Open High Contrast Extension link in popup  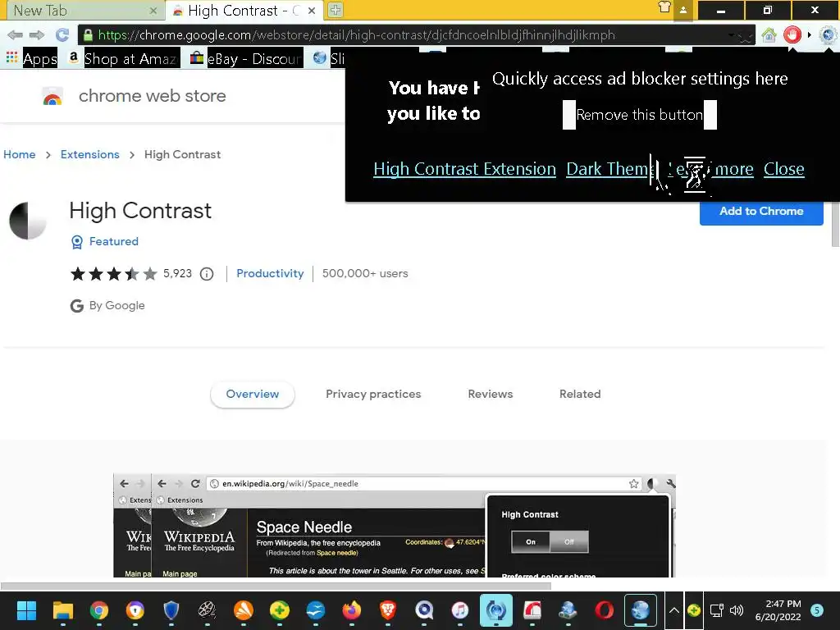(x=464, y=169)
